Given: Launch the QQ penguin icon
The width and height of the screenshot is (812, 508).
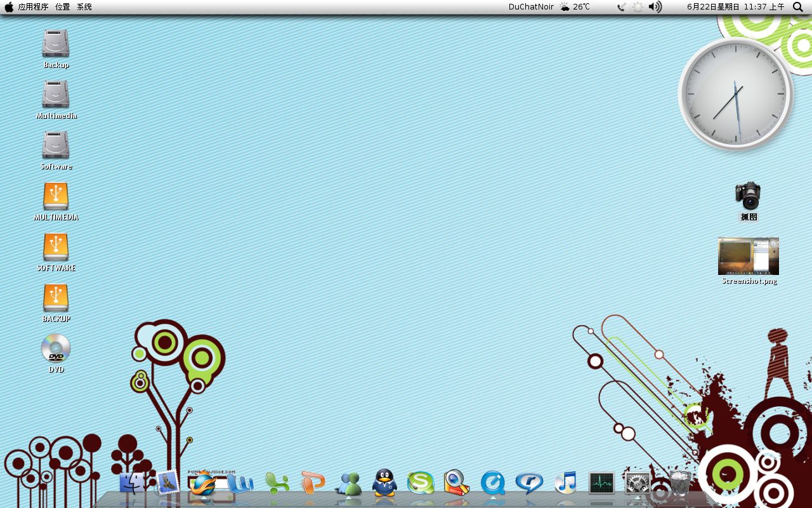Looking at the screenshot, I should click(384, 483).
